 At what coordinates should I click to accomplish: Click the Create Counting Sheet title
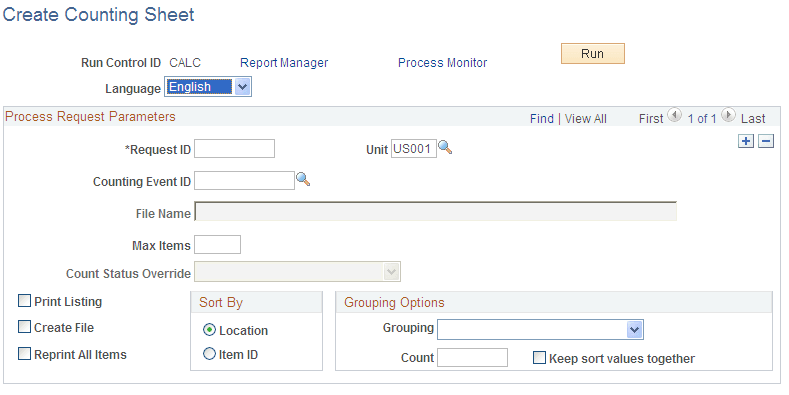pos(99,15)
